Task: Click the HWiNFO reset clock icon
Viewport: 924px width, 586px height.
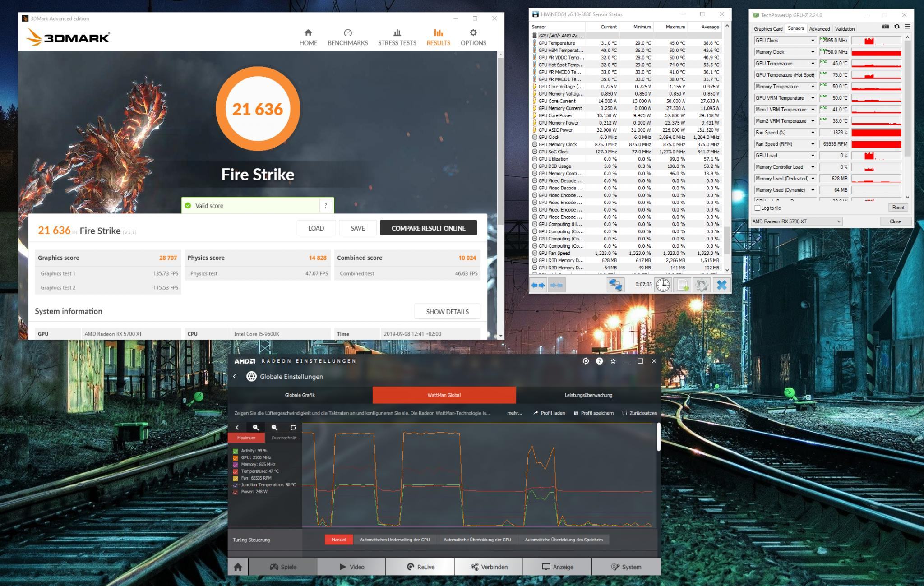Action: coord(663,285)
